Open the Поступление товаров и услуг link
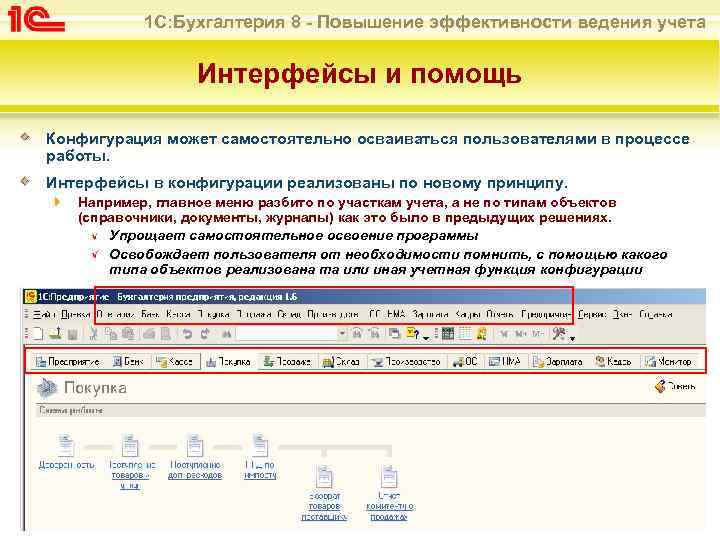Screen dimensions: 720x540 pos(130,475)
